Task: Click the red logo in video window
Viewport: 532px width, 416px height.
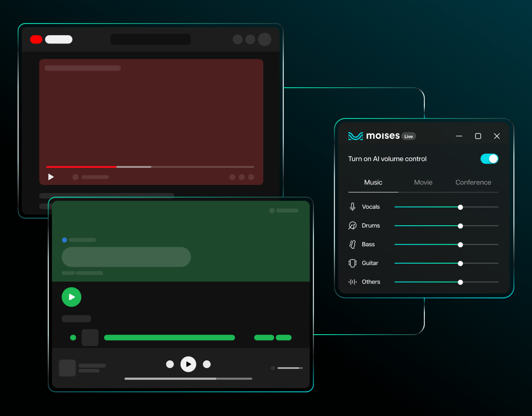Action: tap(36, 39)
